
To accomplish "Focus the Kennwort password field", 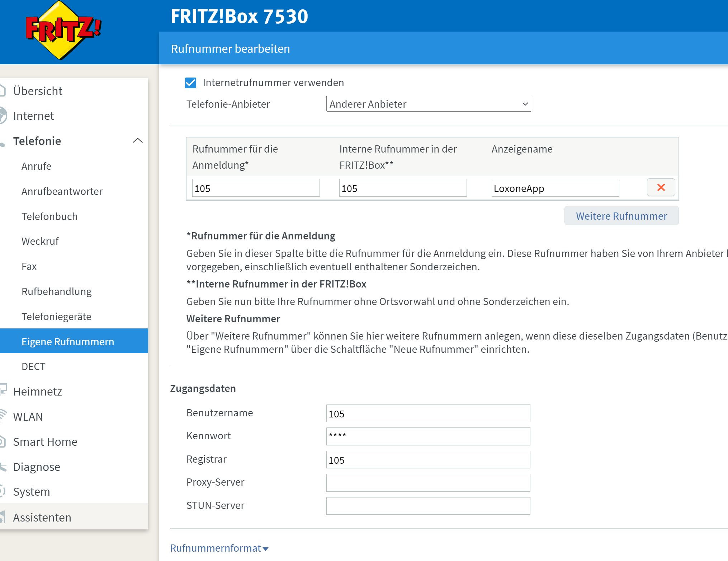I will click(x=428, y=436).
